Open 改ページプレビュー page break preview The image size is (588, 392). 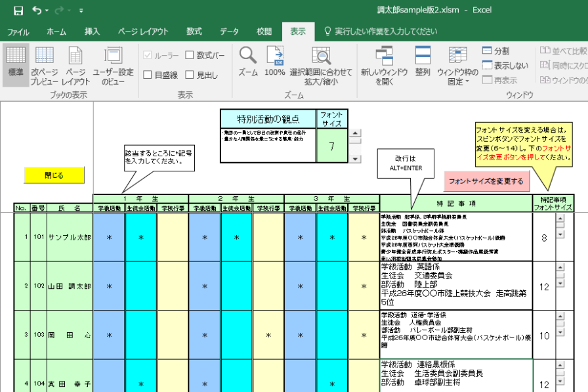(x=45, y=65)
